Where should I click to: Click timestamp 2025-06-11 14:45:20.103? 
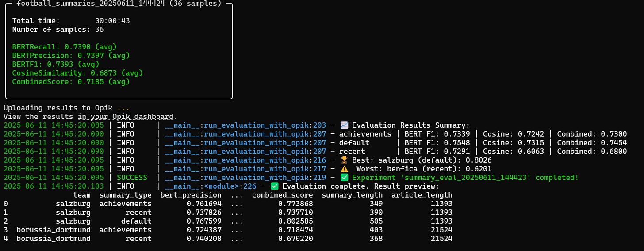[54, 186]
